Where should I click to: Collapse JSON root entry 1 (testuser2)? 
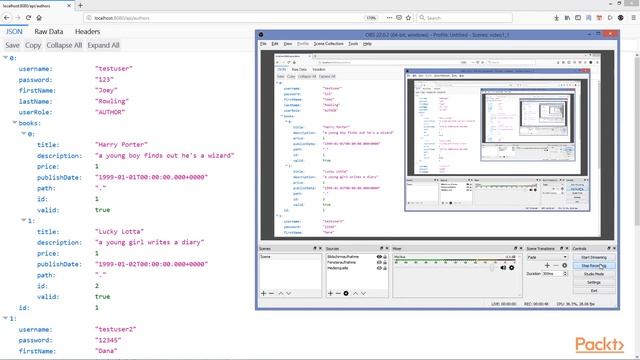(x=5, y=318)
